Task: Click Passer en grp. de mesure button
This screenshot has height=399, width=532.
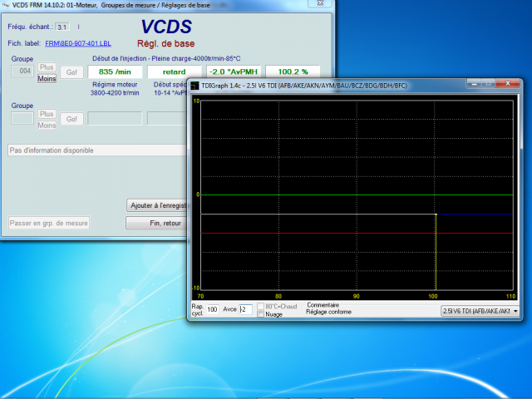Action: (x=49, y=224)
